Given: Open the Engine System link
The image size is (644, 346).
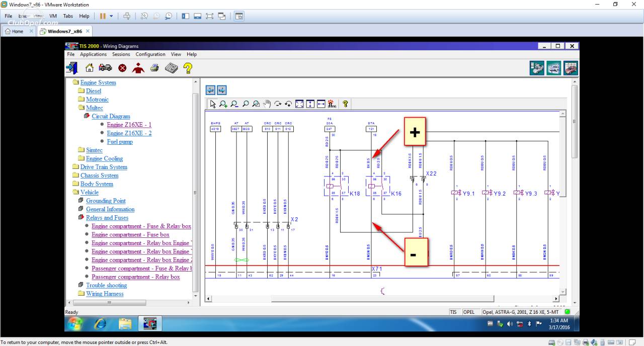Looking at the screenshot, I should [98, 82].
